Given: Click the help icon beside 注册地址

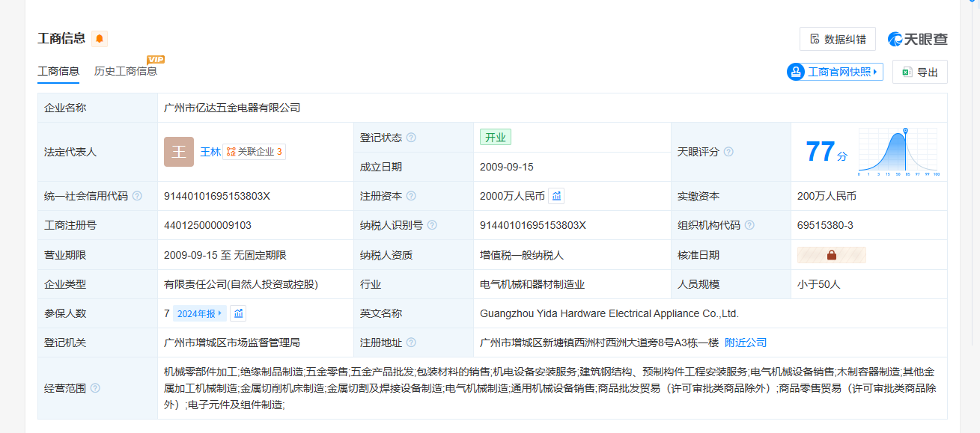Looking at the screenshot, I should coord(411,343).
